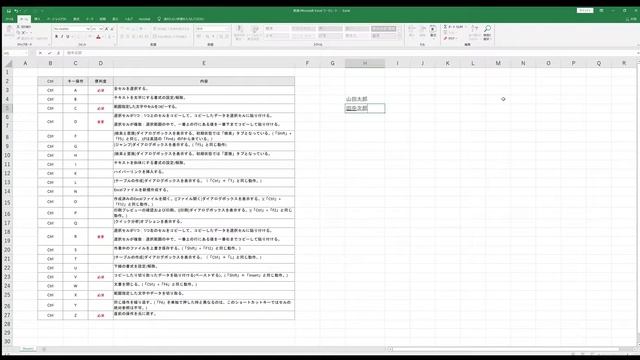Click the Insert cells icon
Image resolution: width=640 pixels, height=360 pixels.
click(411, 29)
